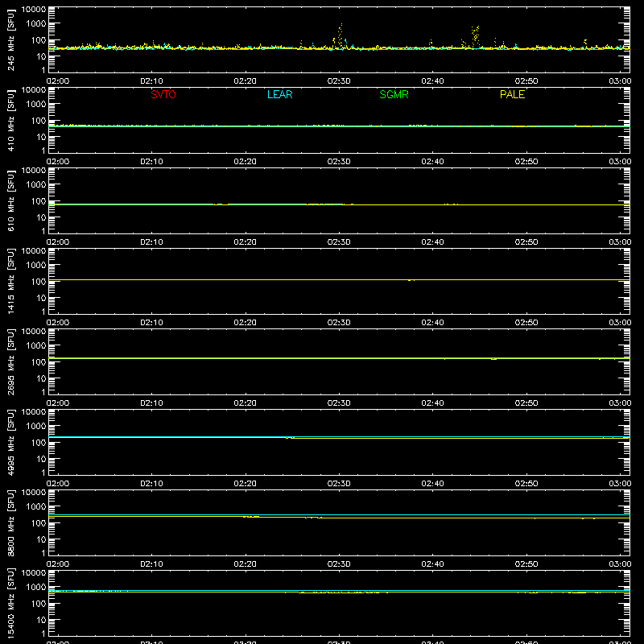Screen dimensions: 644x644
Task: Click 02:20 tick label under 2695 MHz panel
Action: 246,403
